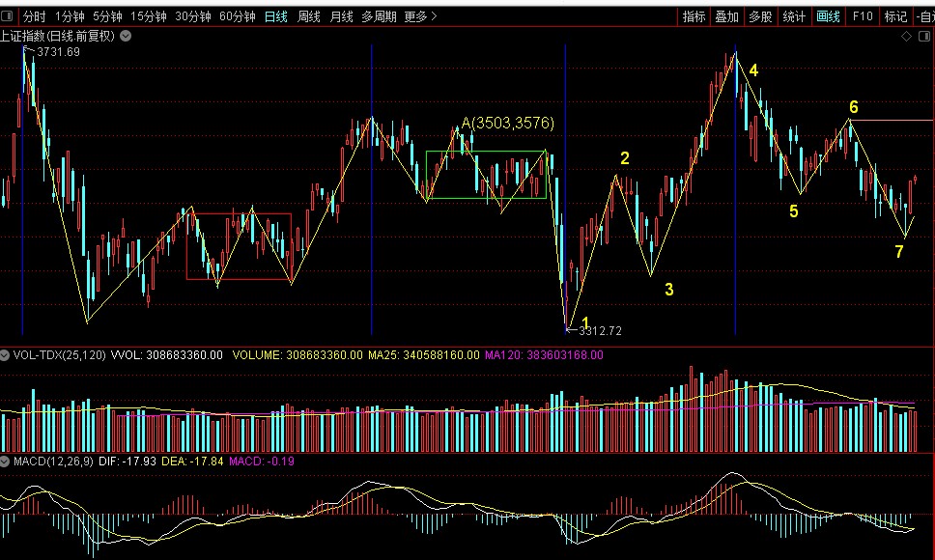Click the diamond icon above chart
This screenshot has height=560, width=935.
click(x=906, y=37)
